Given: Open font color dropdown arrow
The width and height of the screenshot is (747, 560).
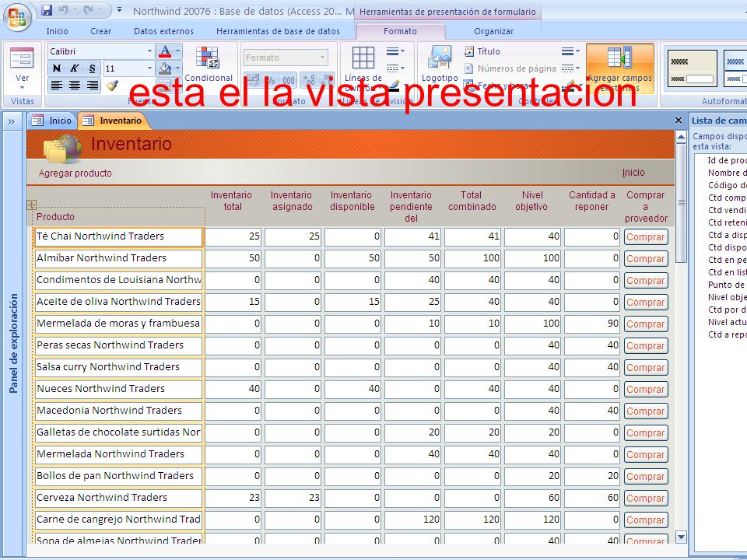Looking at the screenshot, I should point(177,51).
